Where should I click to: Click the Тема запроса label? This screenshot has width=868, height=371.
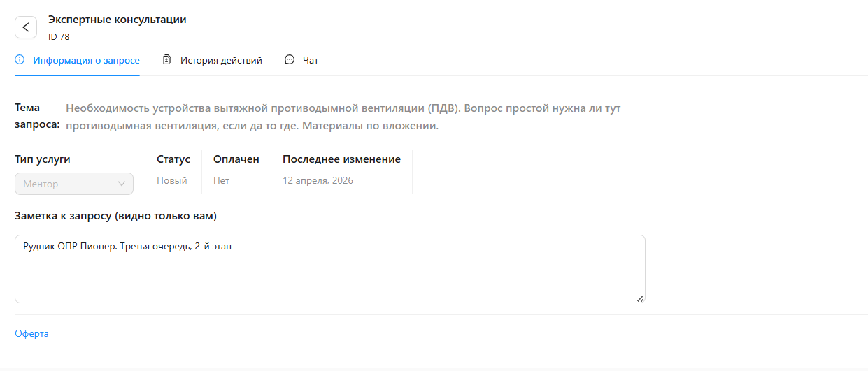pyautogui.click(x=37, y=117)
